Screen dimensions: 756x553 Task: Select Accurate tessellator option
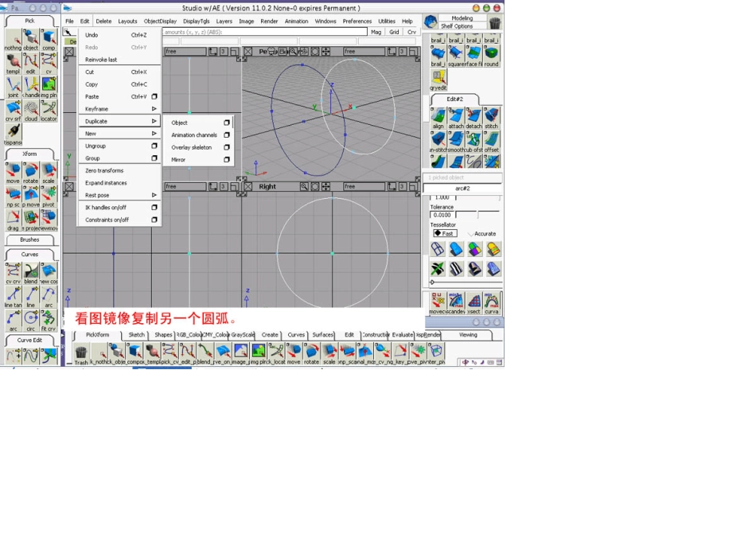(x=481, y=234)
